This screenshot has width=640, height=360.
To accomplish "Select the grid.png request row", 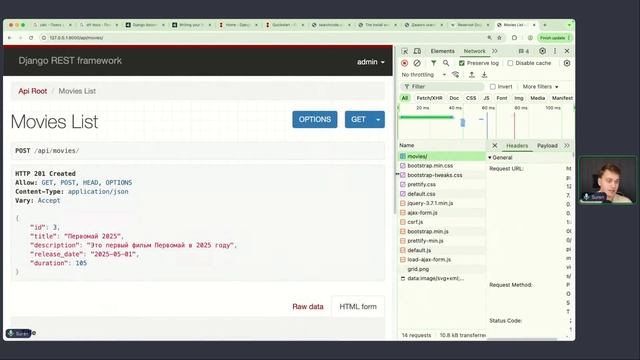I will click(x=442, y=269).
